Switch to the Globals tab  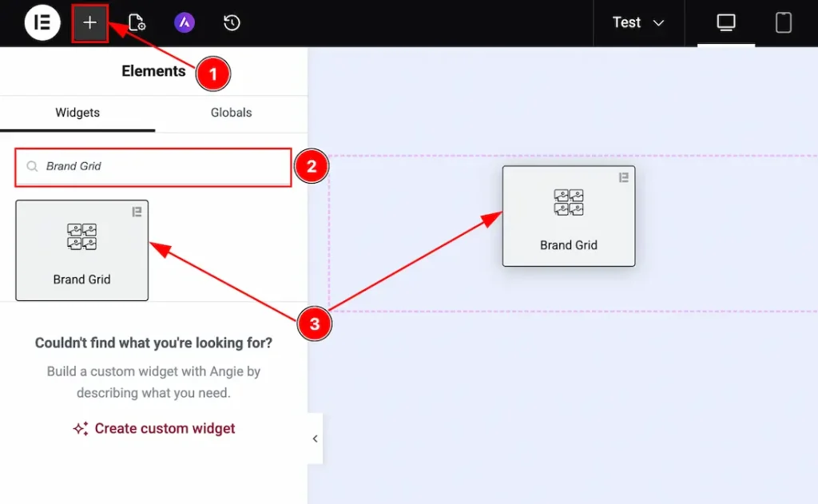(x=230, y=113)
